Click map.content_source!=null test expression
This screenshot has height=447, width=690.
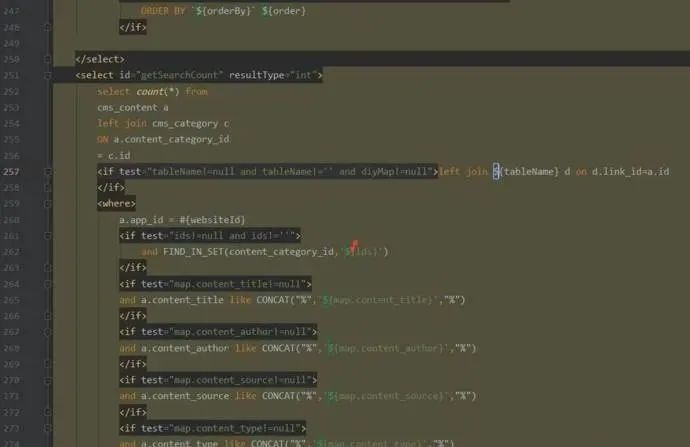click(x=240, y=380)
